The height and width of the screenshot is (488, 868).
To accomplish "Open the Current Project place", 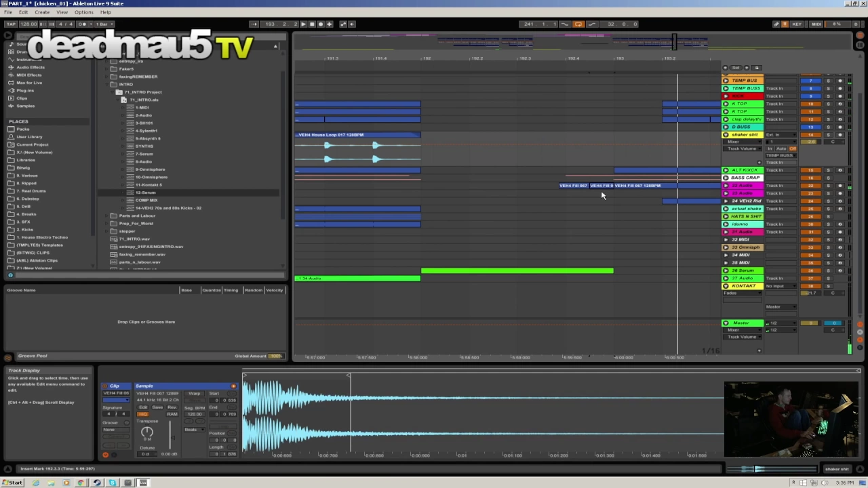I will point(32,144).
